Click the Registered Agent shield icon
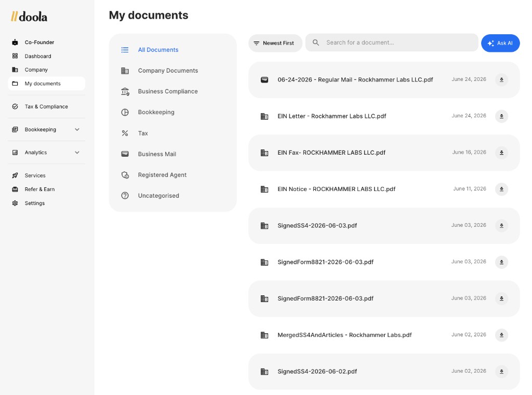 point(125,175)
